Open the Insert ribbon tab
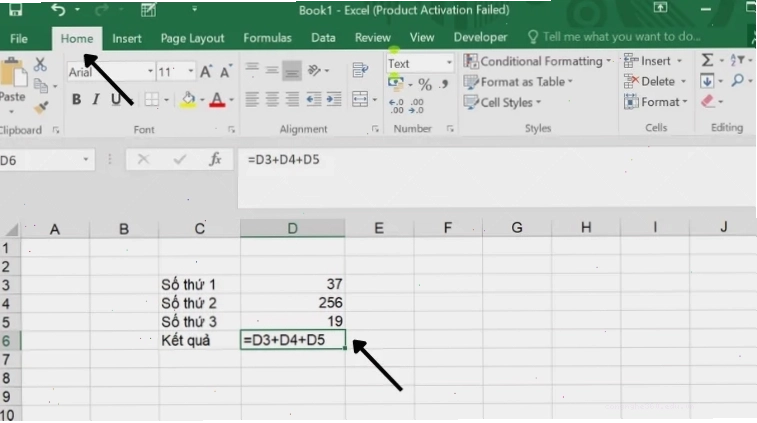The width and height of the screenshot is (757, 423). pyautogui.click(x=126, y=39)
